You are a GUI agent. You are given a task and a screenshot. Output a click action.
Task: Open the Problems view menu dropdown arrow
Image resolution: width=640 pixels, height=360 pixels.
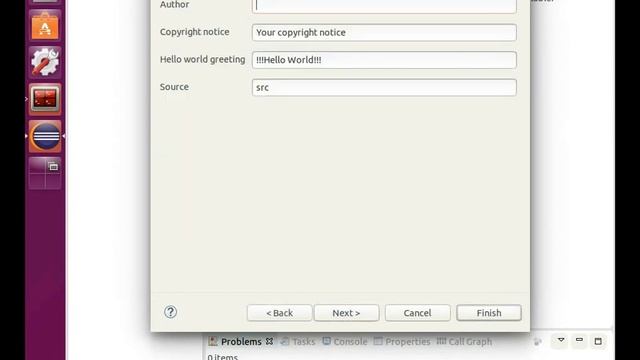(x=561, y=340)
